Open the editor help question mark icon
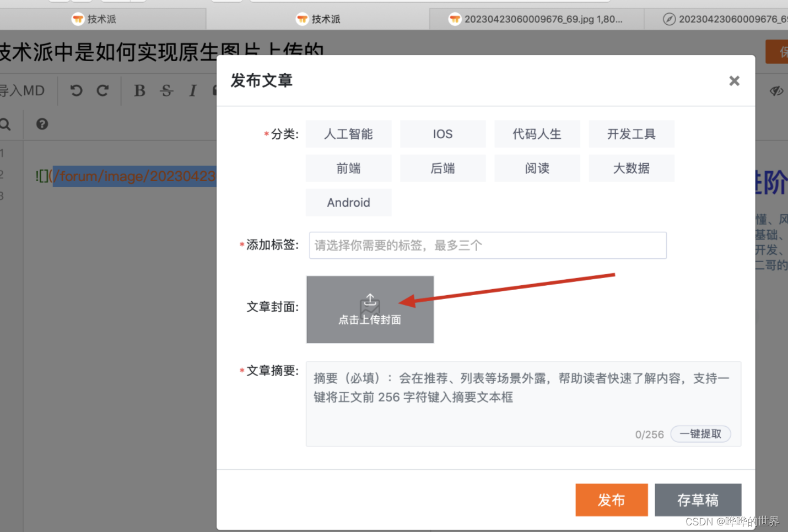 (x=42, y=124)
